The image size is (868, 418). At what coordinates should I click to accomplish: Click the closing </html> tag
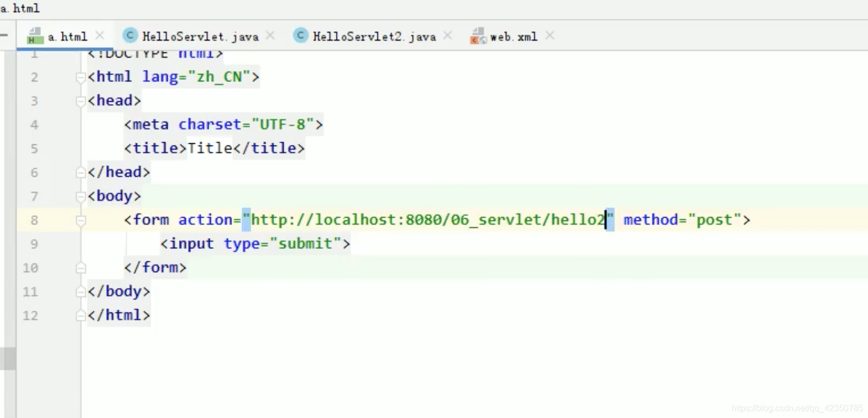pos(119,315)
